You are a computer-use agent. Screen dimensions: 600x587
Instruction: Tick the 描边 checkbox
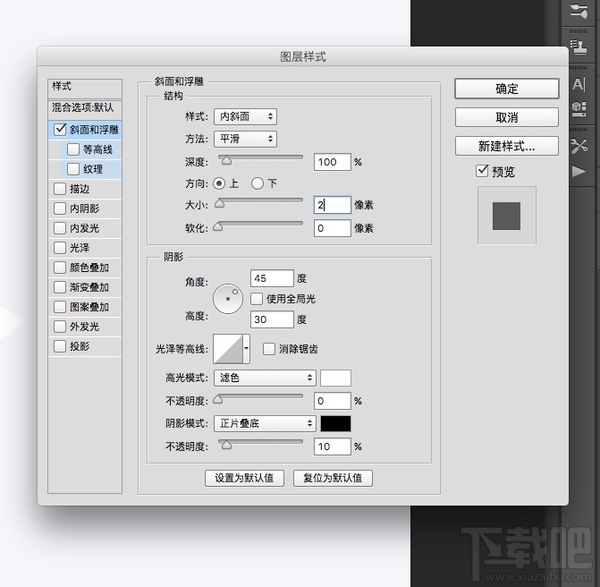pyautogui.click(x=60, y=189)
